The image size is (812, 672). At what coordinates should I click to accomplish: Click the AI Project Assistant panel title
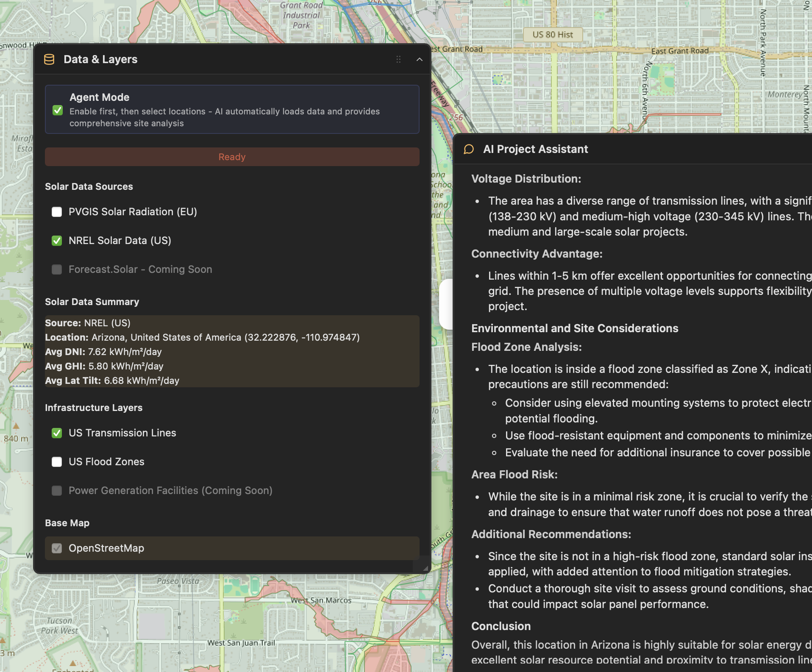click(535, 149)
